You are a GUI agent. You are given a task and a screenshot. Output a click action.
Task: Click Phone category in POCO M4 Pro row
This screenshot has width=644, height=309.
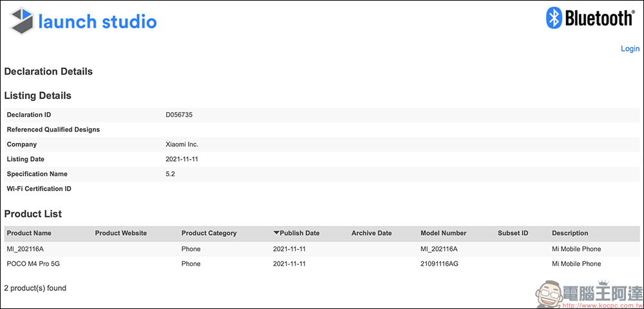coord(191,264)
